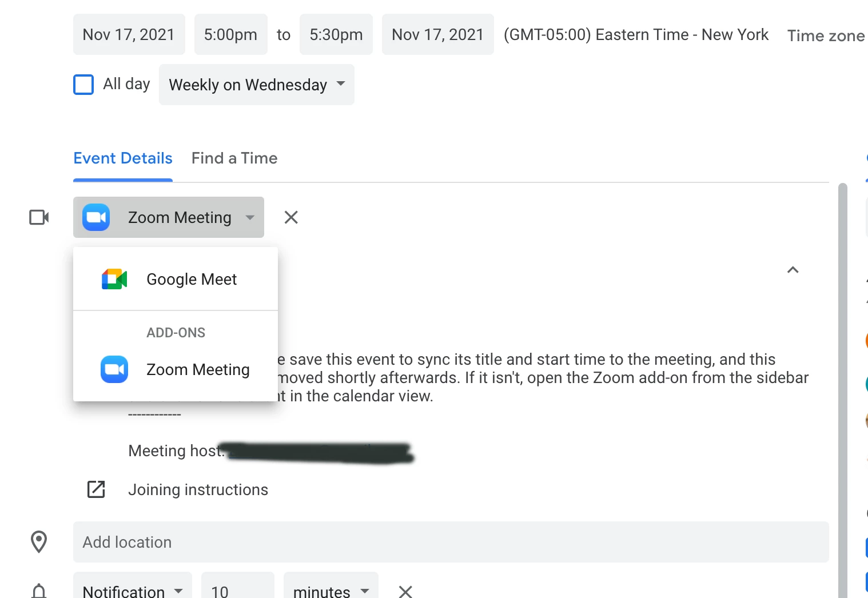Click the vertical scrollbar of event details
The image size is (868, 598).
(x=842, y=390)
